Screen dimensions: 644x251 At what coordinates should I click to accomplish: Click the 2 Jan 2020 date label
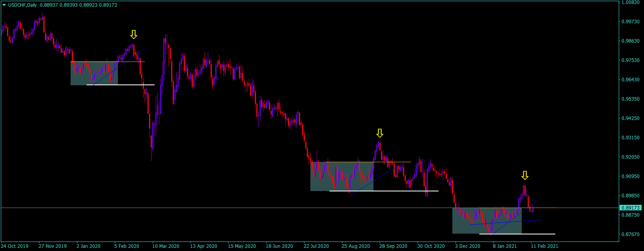point(88,246)
